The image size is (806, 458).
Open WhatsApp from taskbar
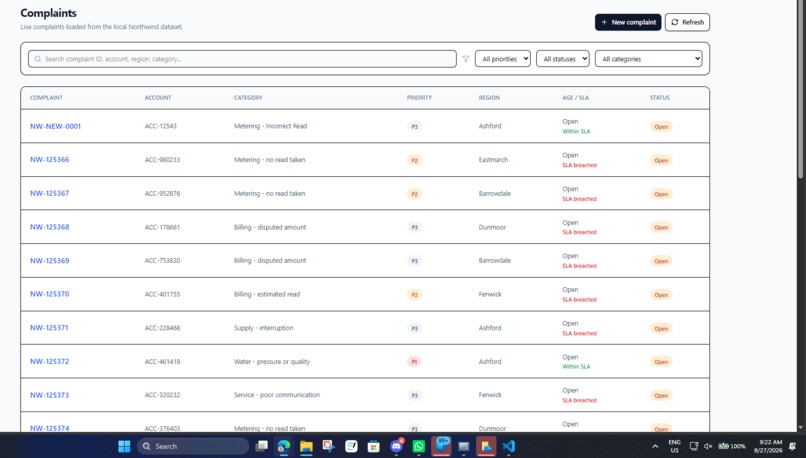point(418,446)
